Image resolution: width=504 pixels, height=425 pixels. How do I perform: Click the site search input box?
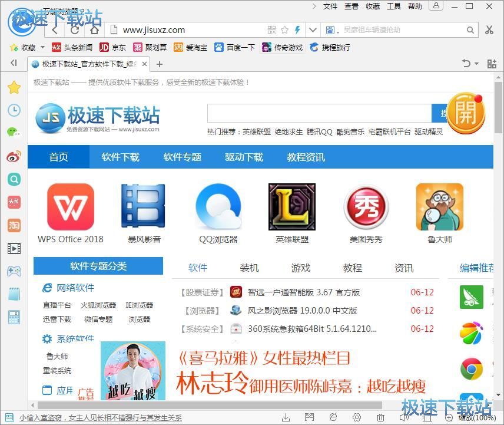pos(319,113)
